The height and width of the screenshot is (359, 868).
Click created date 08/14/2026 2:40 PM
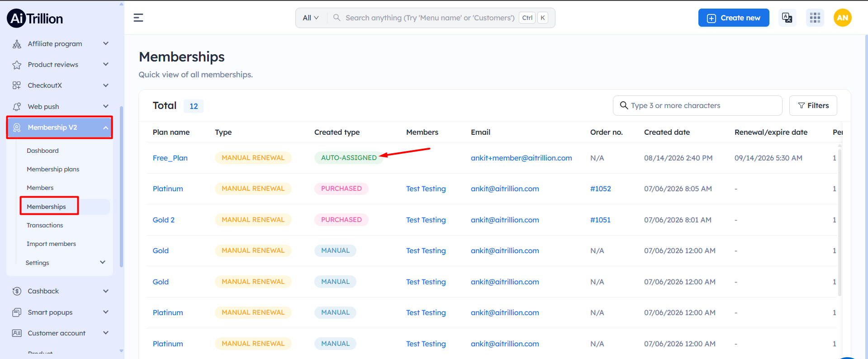click(678, 158)
